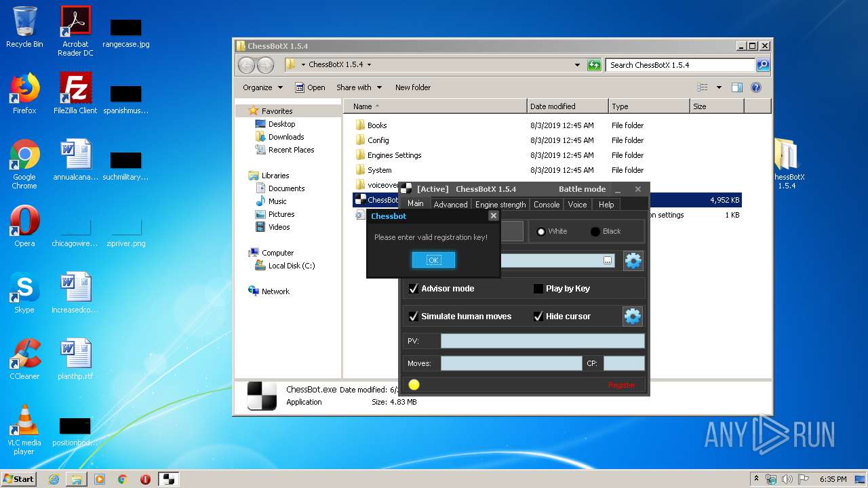Toggle the Hide cursor checkbox
The image size is (868, 488).
(x=538, y=317)
